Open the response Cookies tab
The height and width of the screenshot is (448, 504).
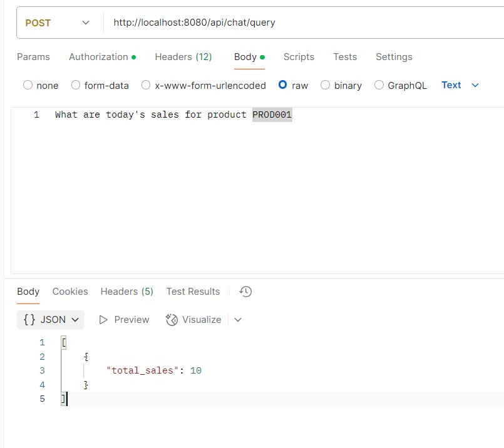pos(70,292)
